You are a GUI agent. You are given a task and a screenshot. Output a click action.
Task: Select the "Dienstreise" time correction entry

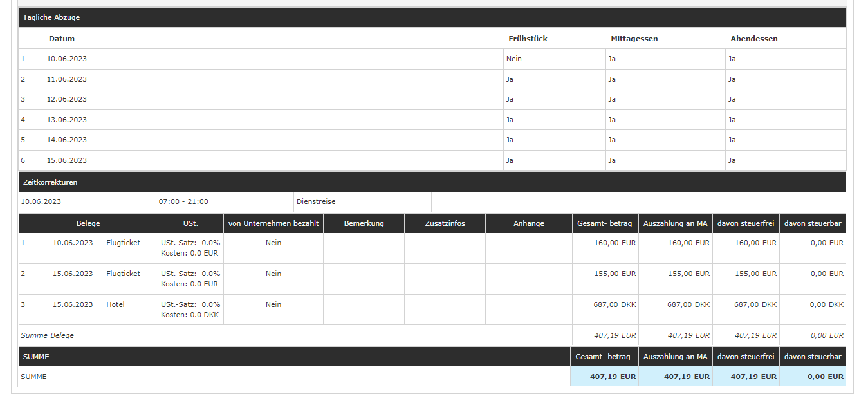pyautogui.click(x=316, y=201)
